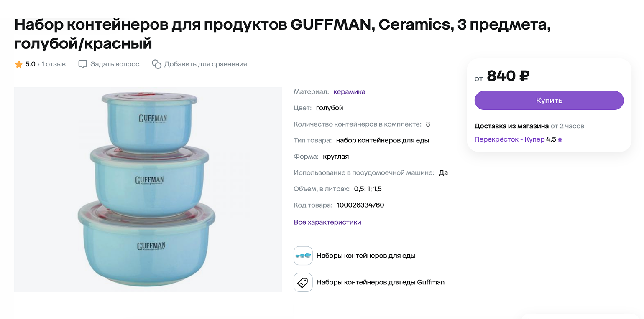Viewport: 644px width, 319px height.
Task: Open the керамика material link
Action: coord(349,91)
